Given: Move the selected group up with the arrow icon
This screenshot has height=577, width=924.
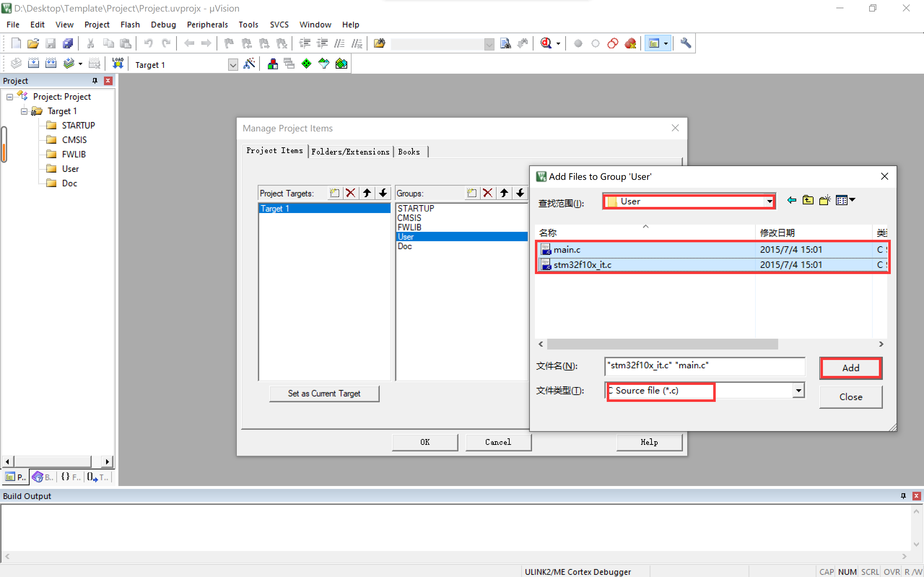Looking at the screenshot, I should pyautogui.click(x=504, y=193).
